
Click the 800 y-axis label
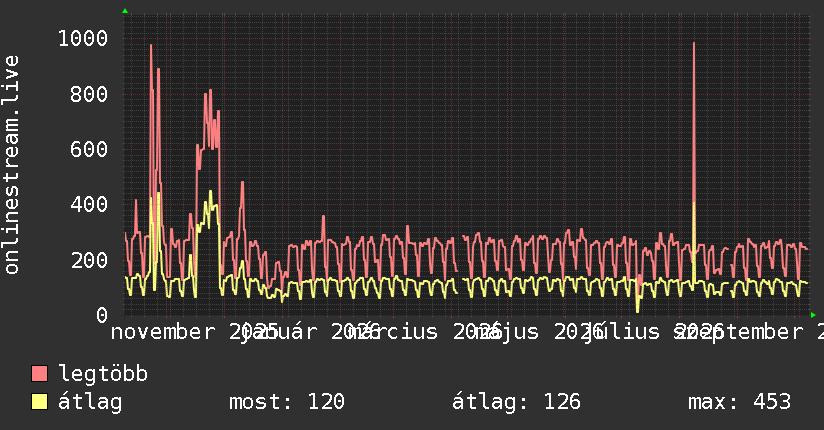click(89, 94)
